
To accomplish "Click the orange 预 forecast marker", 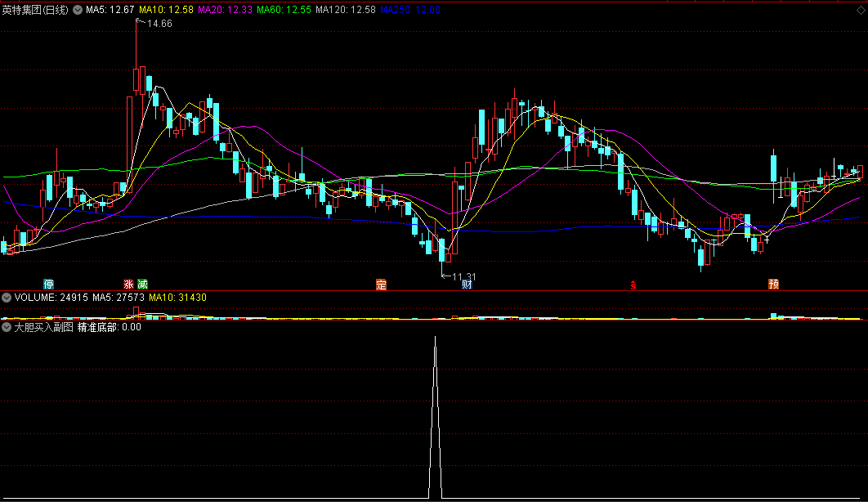I will click(x=773, y=285).
